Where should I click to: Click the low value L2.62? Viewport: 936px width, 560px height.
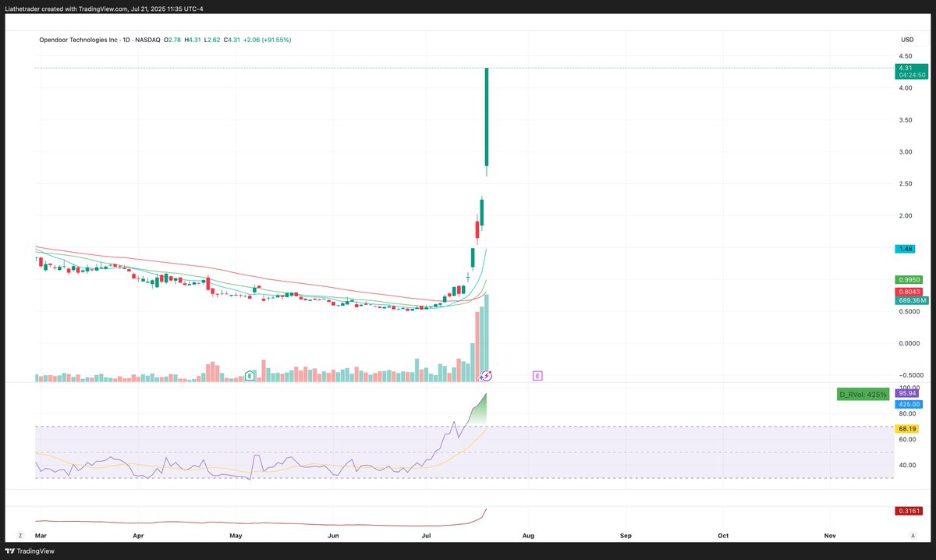(x=213, y=39)
